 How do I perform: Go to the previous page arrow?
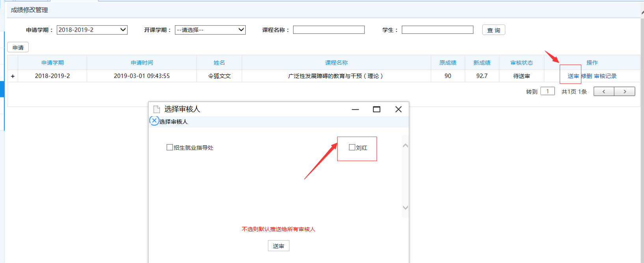click(x=604, y=91)
